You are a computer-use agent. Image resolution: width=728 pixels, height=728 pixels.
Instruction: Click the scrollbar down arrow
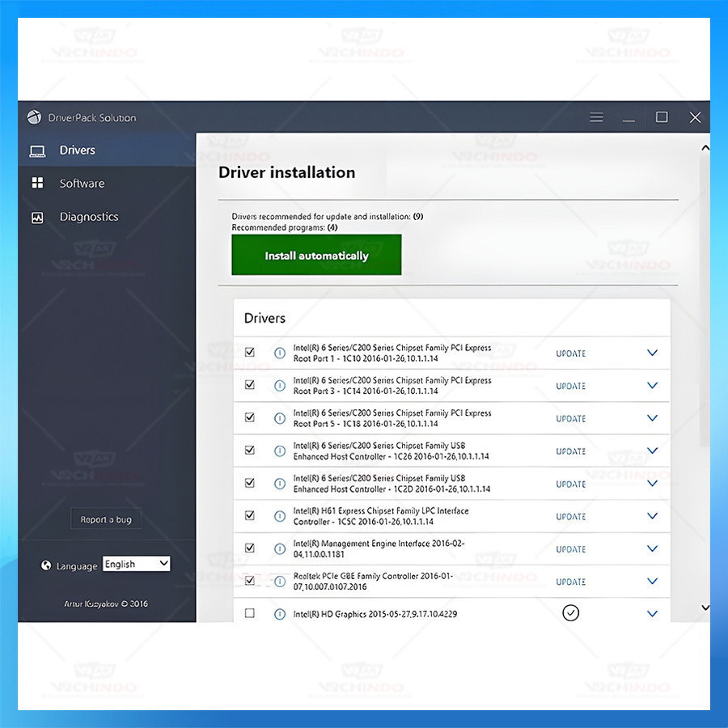[x=705, y=607]
